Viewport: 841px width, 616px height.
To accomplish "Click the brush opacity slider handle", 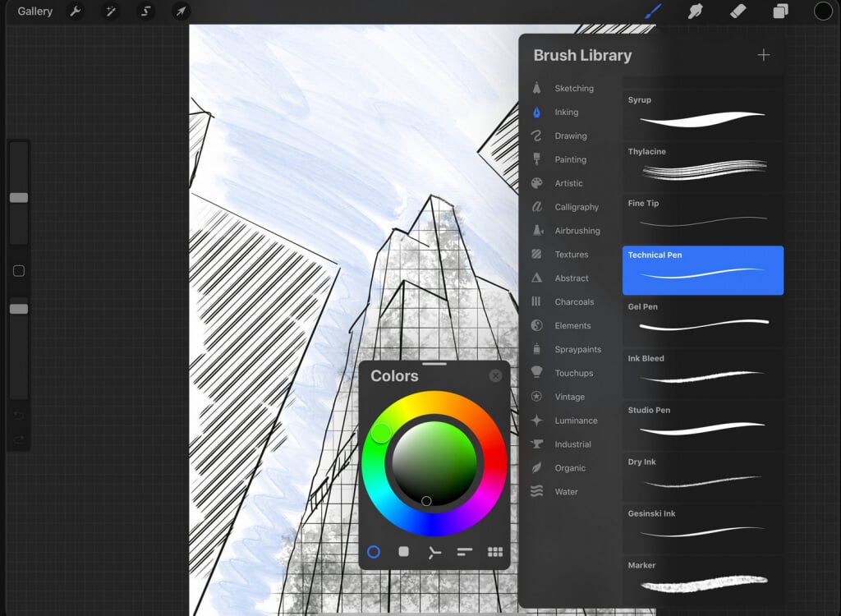I will click(19, 309).
